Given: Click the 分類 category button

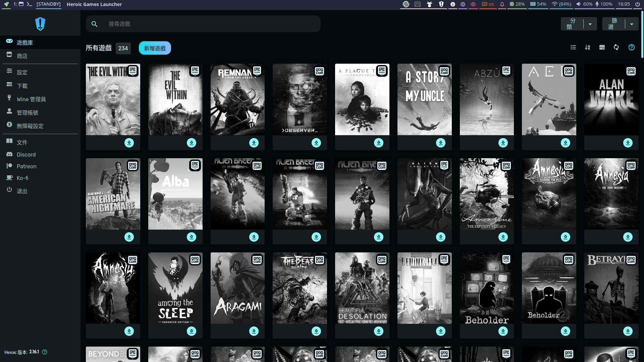Looking at the screenshot, I should pos(572,24).
